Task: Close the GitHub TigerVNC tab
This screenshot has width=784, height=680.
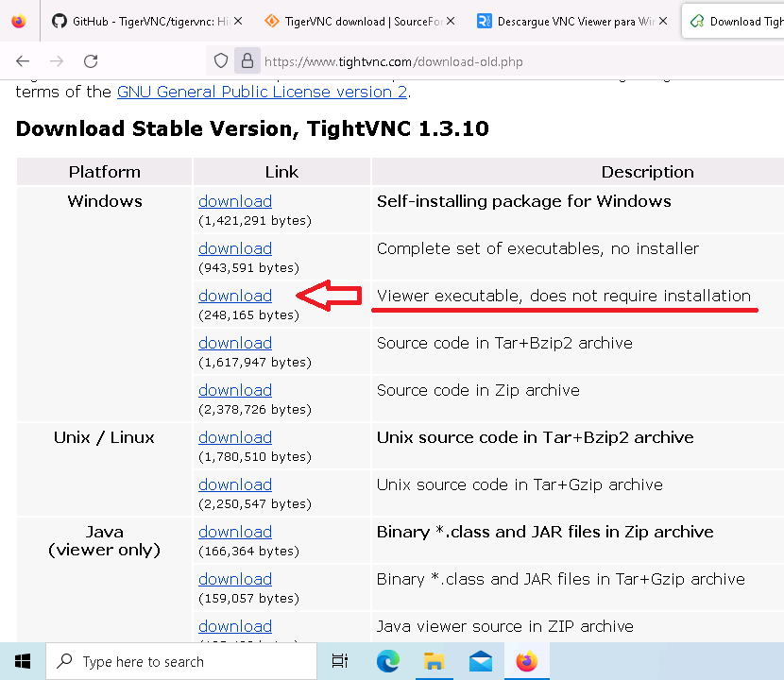Action: (238, 21)
